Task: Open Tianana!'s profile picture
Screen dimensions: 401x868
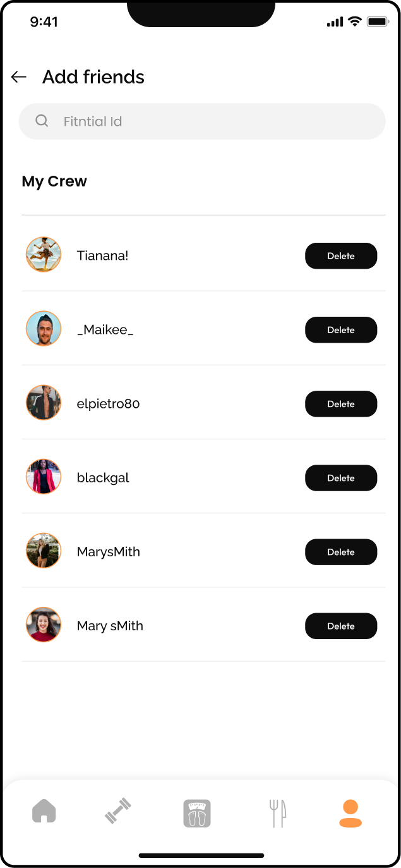Action: pos(44,255)
